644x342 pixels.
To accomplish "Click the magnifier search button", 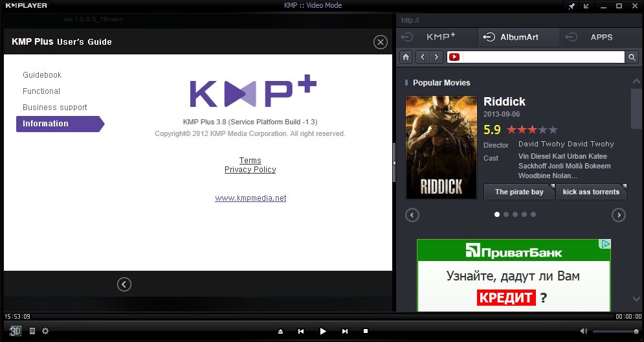I will pyautogui.click(x=632, y=57).
